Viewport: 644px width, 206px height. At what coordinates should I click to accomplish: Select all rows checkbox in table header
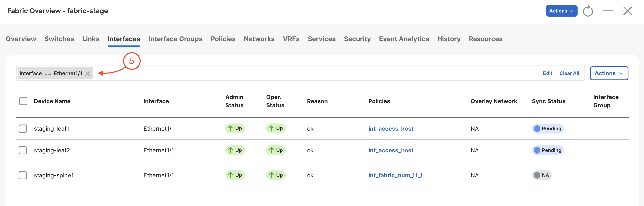click(23, 101)
